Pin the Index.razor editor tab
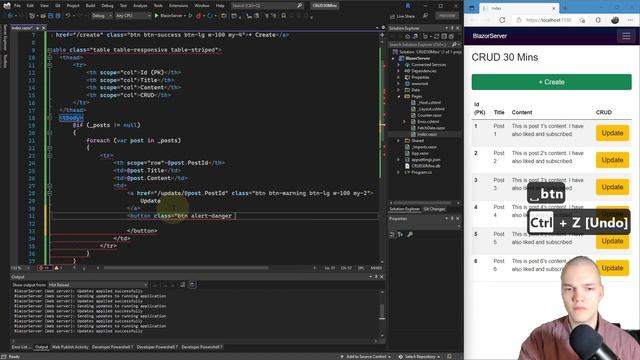The width and height of the screenshot is (640, 360). tap(38, 28)
